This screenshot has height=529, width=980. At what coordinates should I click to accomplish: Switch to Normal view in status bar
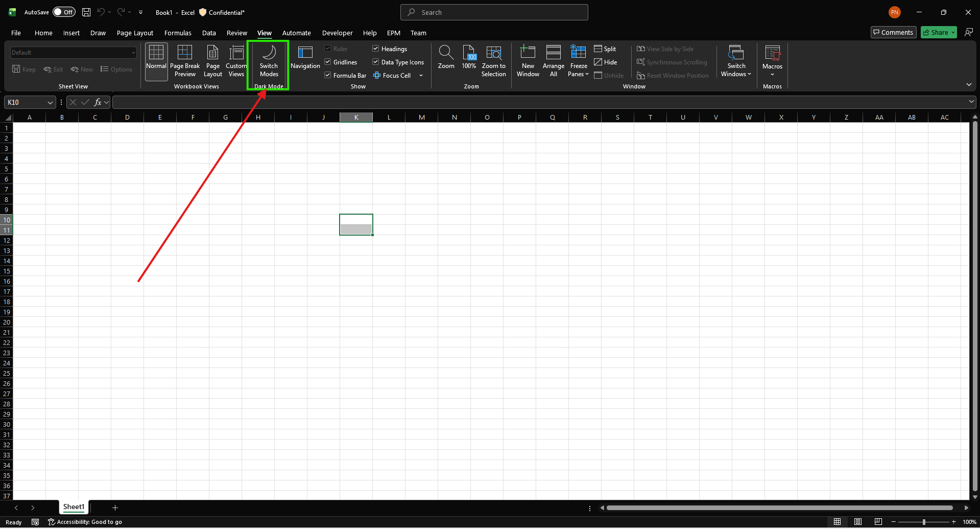click(x=837, y=522)
